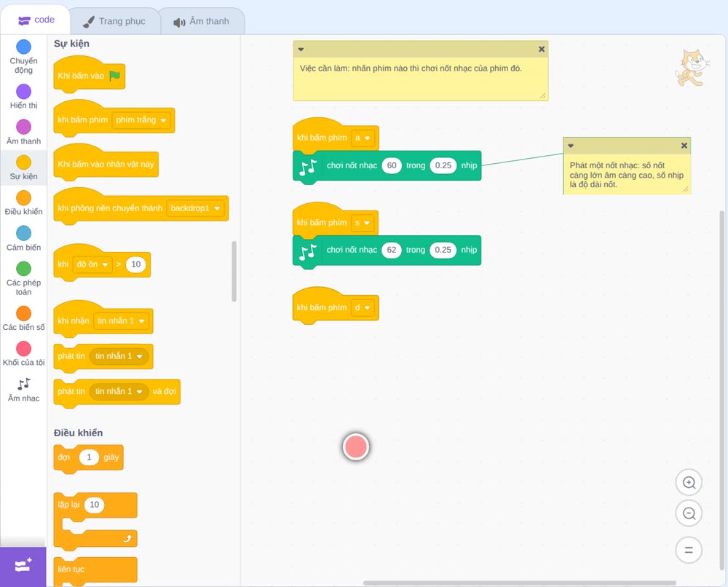This screenshot has height=587, width=728.
Task: Open the Điều khiển block category
Action: click(x=23, y=203)
